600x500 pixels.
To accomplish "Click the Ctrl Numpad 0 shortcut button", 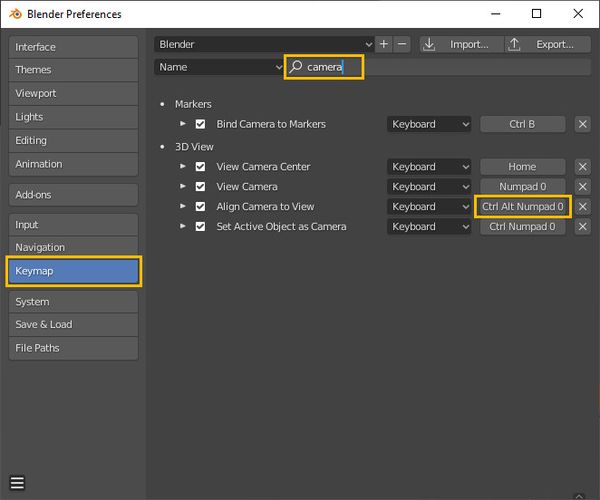I will click(523, 226).
